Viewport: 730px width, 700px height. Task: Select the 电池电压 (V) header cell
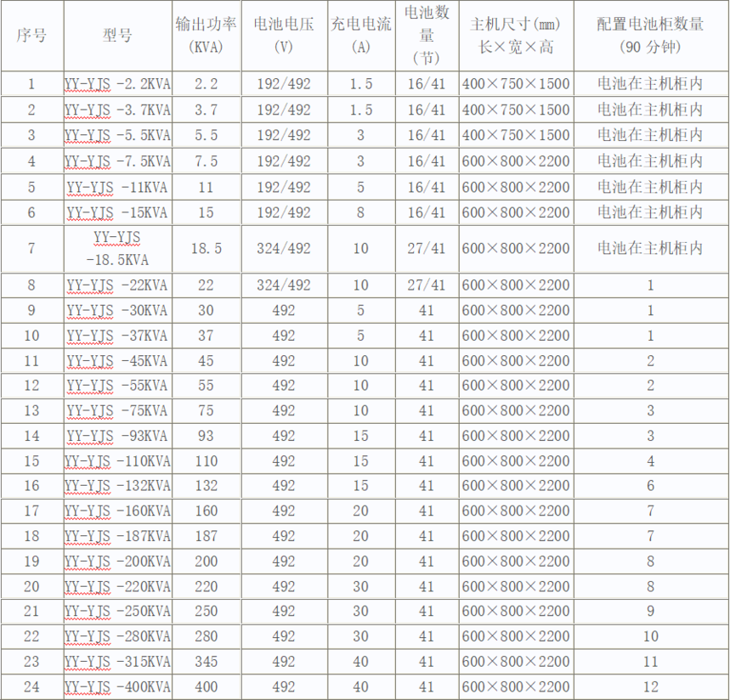284,36
